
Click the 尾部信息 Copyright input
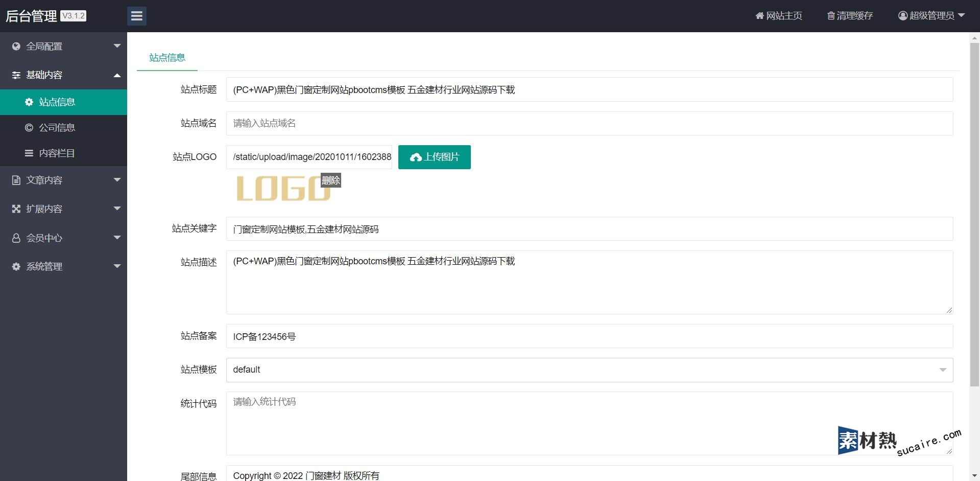tap(589, 474)
